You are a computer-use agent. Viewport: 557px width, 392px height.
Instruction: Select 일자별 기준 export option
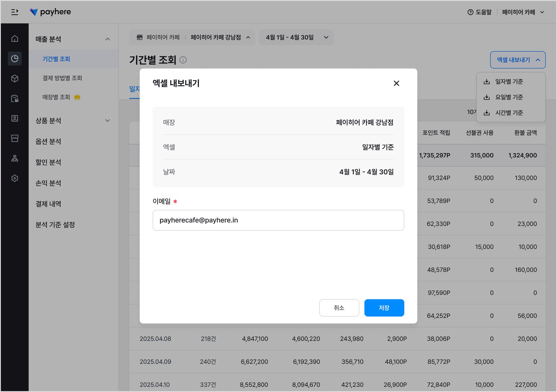(511, 82)
